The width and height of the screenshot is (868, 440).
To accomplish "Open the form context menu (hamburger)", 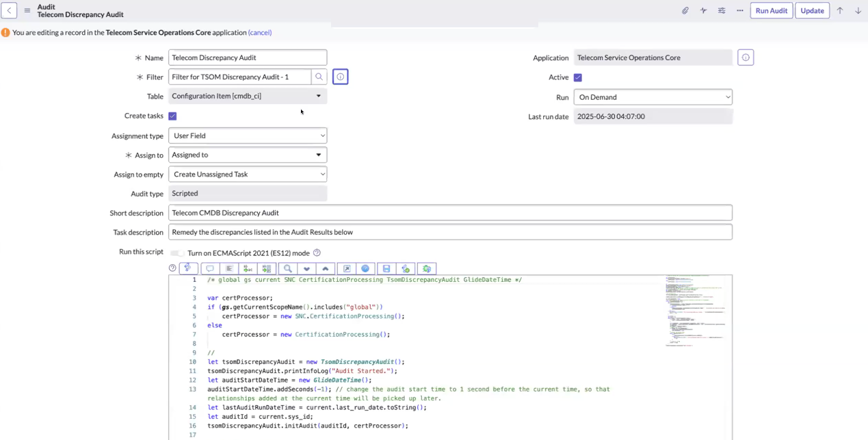I will click(27, 10).
